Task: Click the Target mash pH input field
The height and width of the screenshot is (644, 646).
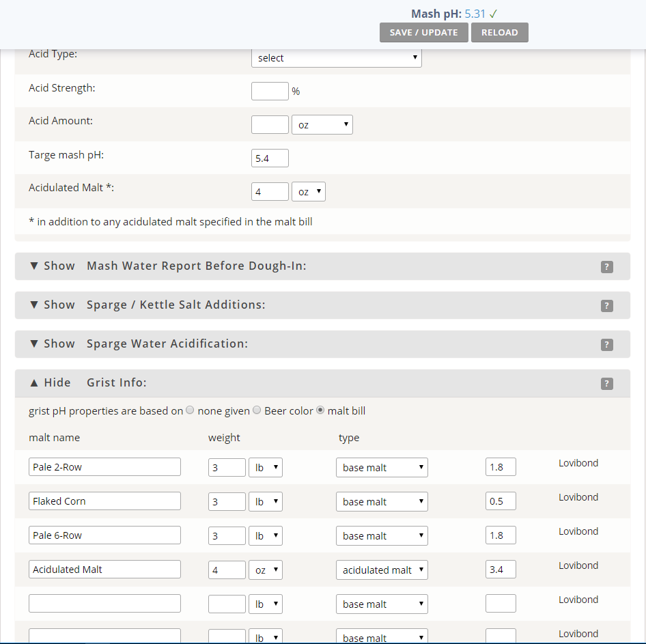Action: pos(270,158)
